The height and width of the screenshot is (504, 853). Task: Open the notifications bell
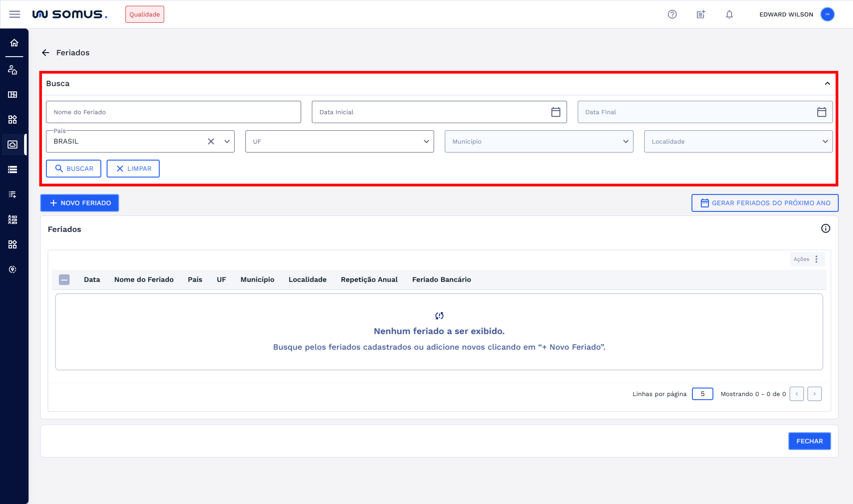(729, 14)
